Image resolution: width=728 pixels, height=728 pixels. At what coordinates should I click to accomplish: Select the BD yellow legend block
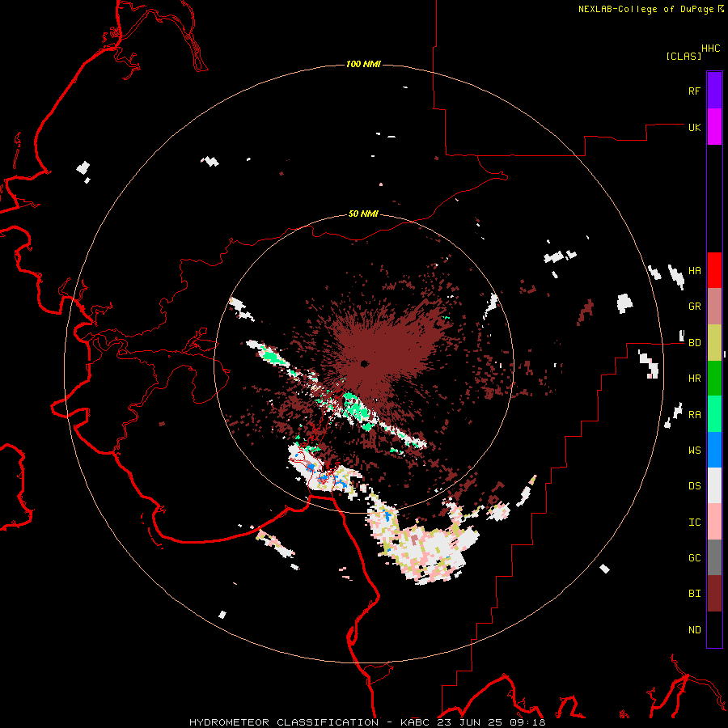tap(714, 342)
